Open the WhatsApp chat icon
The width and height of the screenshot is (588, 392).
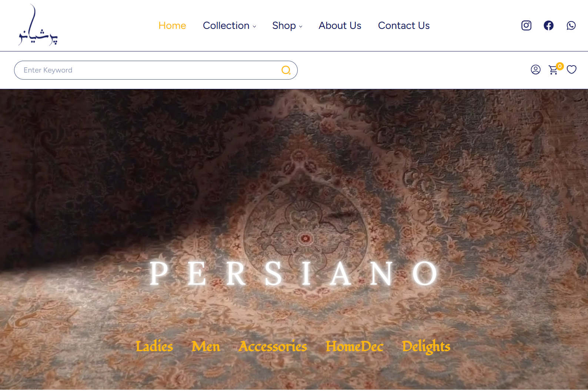571,26
